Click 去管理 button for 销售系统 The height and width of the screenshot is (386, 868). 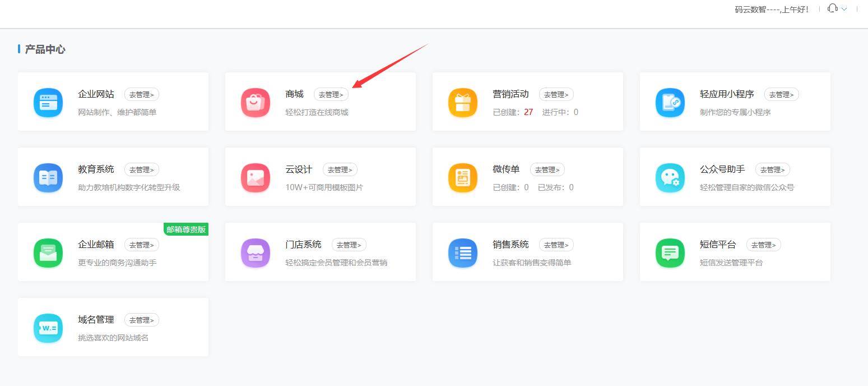(x=556, y=245)
